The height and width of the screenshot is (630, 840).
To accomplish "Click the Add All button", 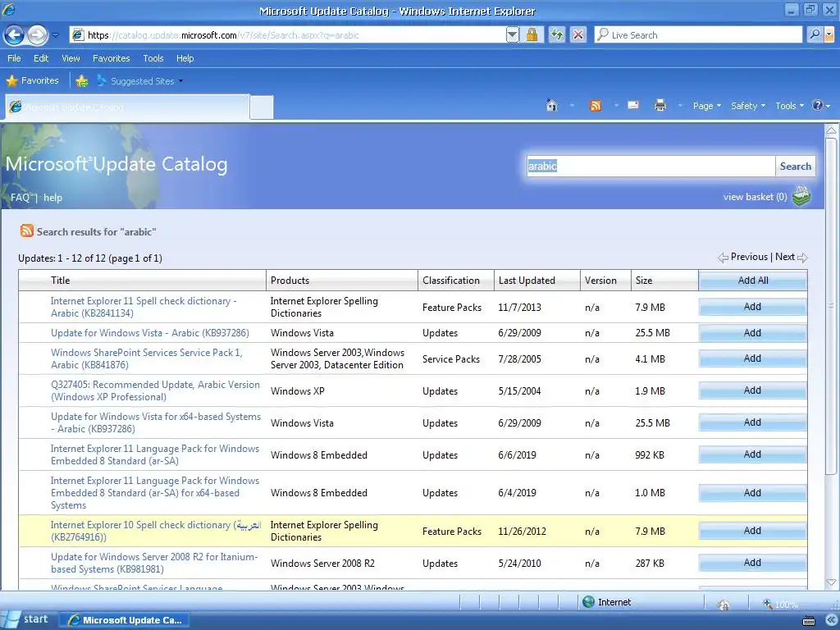I will 753,281.
